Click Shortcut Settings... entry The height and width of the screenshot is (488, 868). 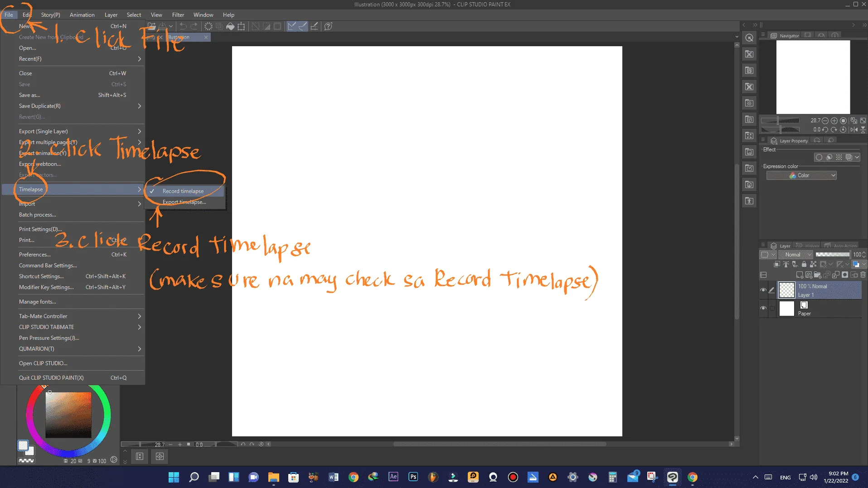point(73,276)
